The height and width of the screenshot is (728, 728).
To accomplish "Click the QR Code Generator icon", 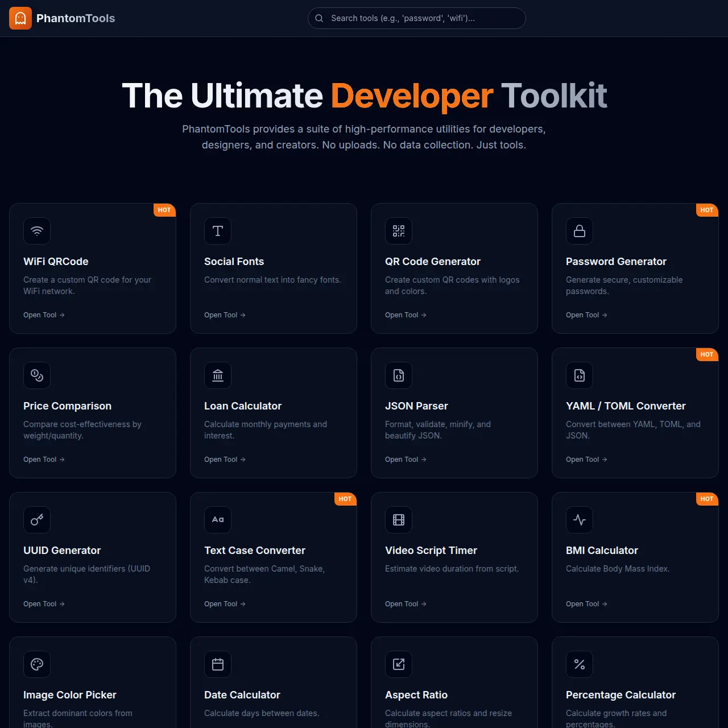I will coord(399,231).
